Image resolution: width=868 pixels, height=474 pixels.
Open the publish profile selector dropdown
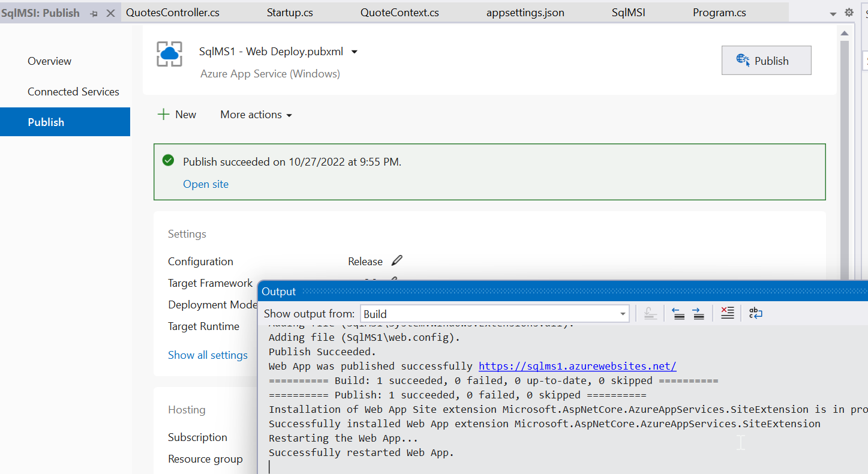pos(354,52)
